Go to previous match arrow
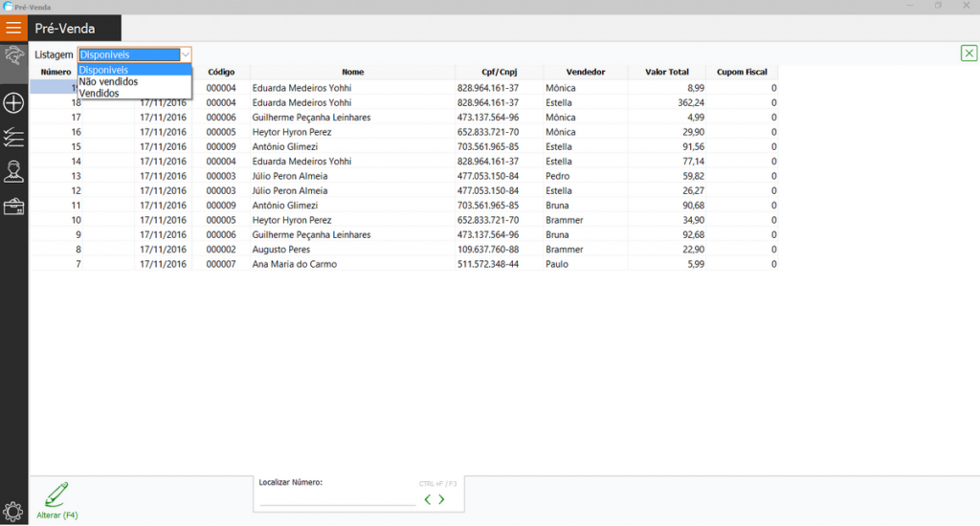Screen dimensions: 980x526 pos(428,499)
